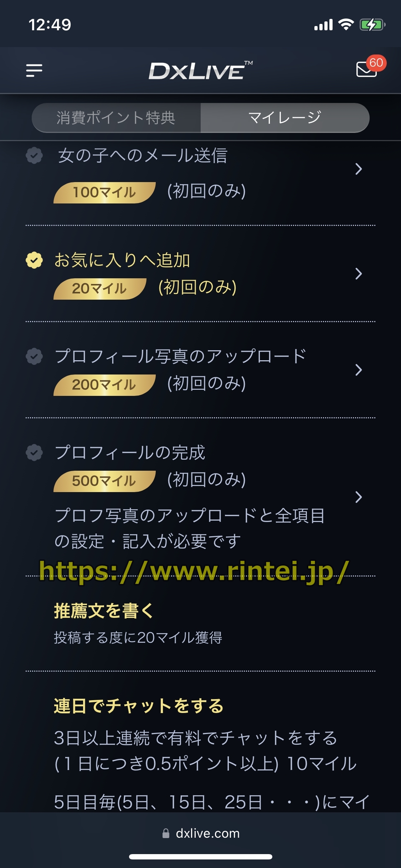The image size is (401, 868).
Task: Tap the 連日でチャットをする heading
Action: (x=139, y=706)
